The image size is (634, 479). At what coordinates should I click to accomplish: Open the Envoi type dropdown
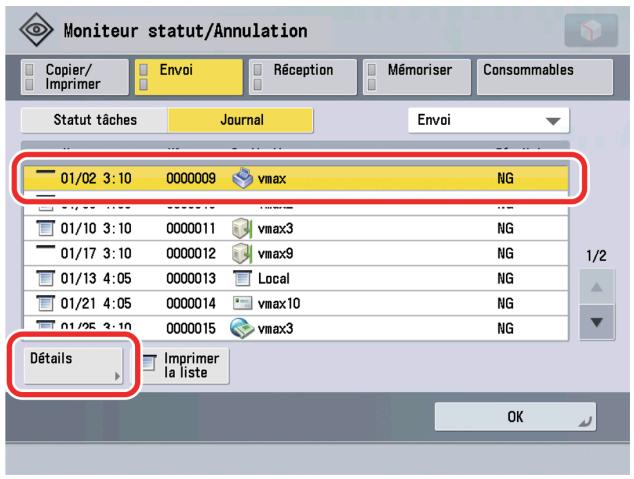pos(488,120)
